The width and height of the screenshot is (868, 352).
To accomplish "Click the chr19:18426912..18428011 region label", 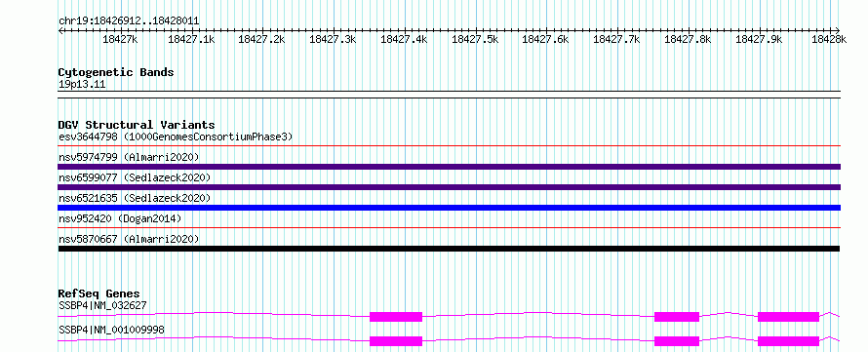I will tap(129, 20).
